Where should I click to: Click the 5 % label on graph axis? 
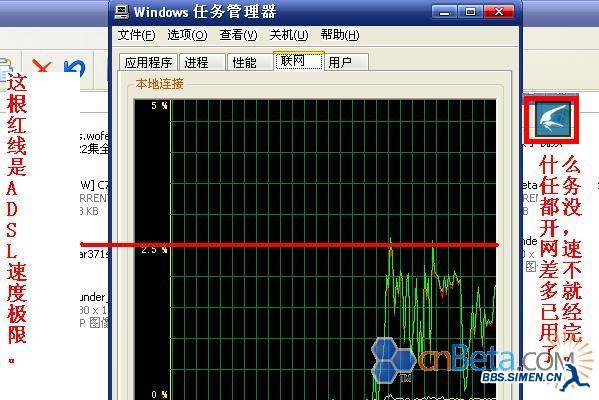coord(159,106)
